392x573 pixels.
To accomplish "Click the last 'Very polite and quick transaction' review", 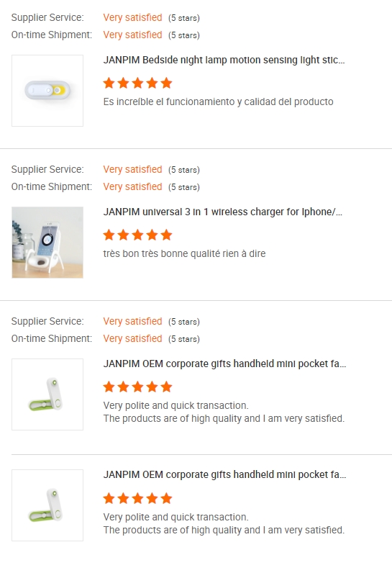I will pyautogui.click(x=176, y=517).
